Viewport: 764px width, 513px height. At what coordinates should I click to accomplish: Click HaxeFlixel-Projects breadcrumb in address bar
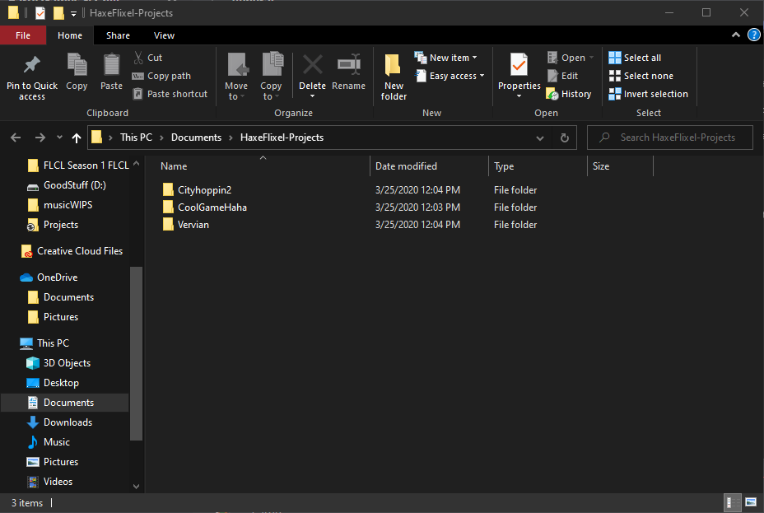pos(282,137)
